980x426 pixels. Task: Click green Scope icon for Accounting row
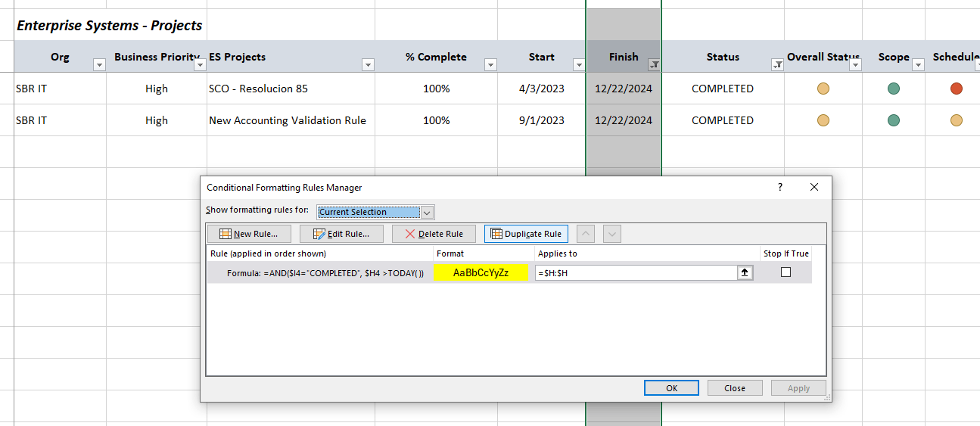pos(894,120)
